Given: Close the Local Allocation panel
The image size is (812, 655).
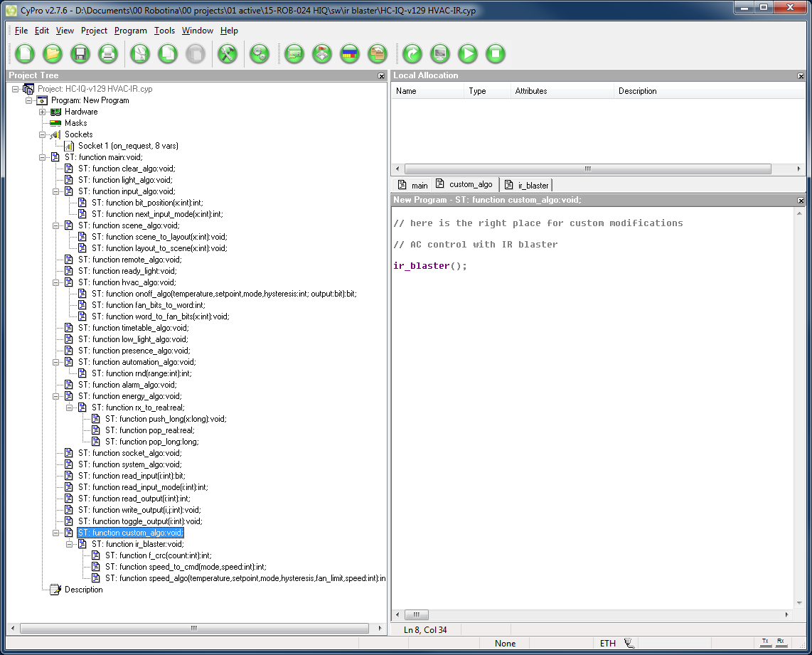Looking at the screenshot, I should coord(801,76).
